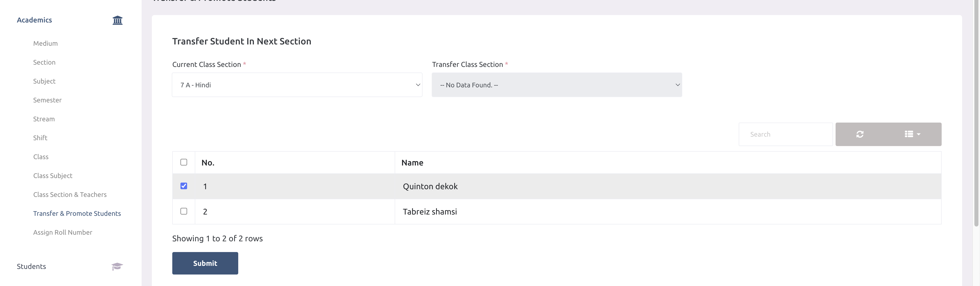Open the Current Class Section dropdown
This screenshot has height=286, width=980.
(297, 85)
